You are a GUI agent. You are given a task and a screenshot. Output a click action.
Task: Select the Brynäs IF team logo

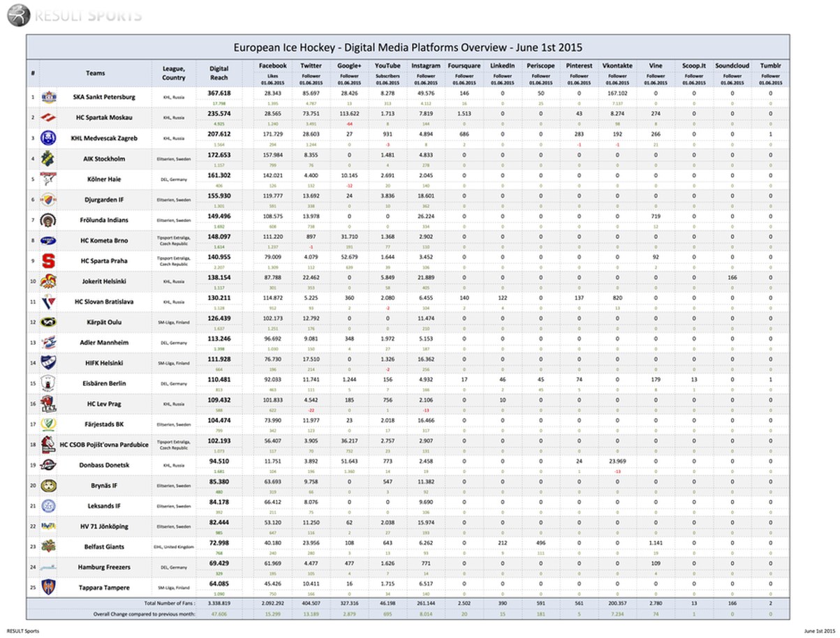click(x=48, y=486)
